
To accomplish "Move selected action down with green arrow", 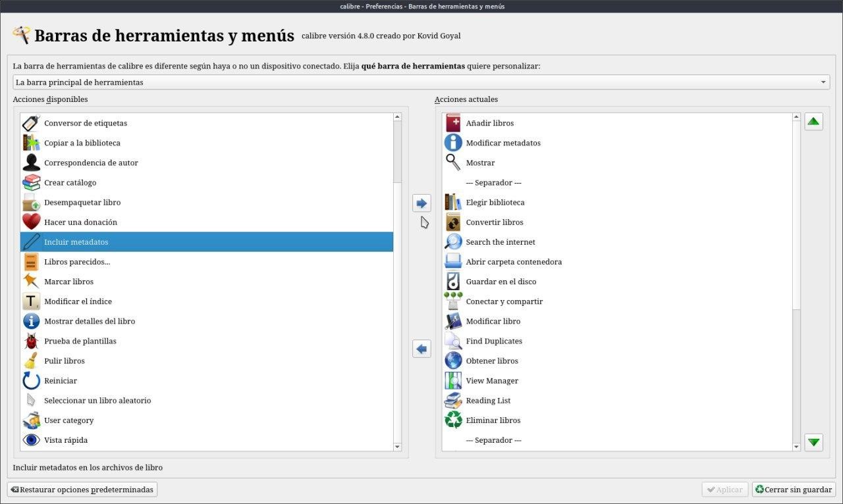I will pos(814,442).
